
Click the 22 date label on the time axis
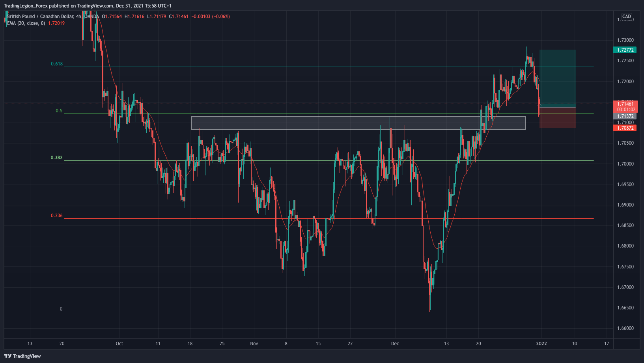point(350,344)
